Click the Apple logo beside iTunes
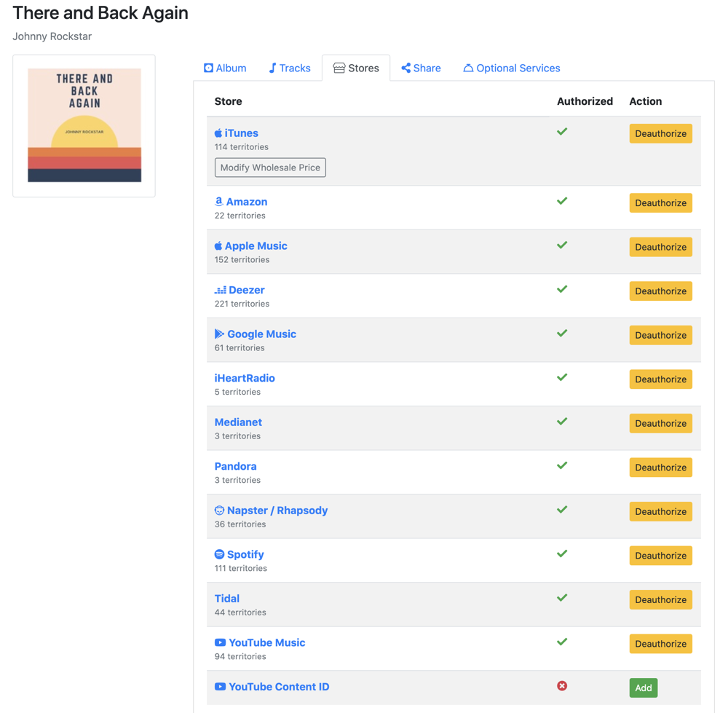The width and height of the screenshot is (728, 713). click(x=218, y=133)
